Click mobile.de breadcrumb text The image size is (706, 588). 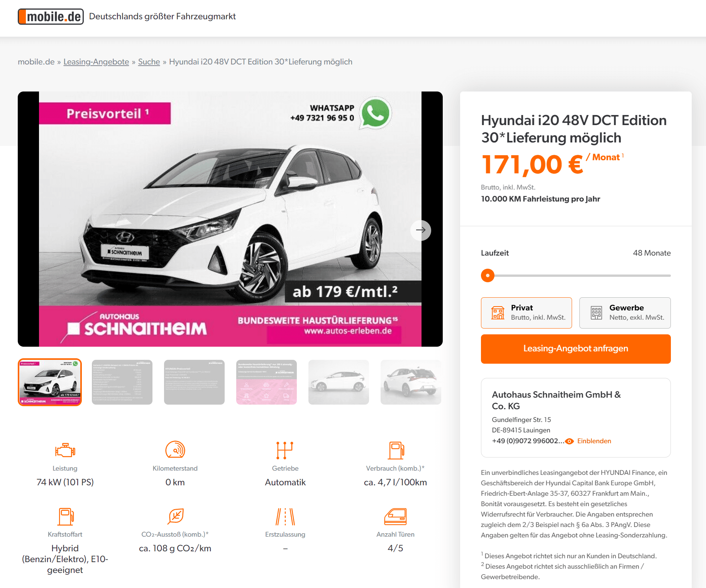coord(36,62)
